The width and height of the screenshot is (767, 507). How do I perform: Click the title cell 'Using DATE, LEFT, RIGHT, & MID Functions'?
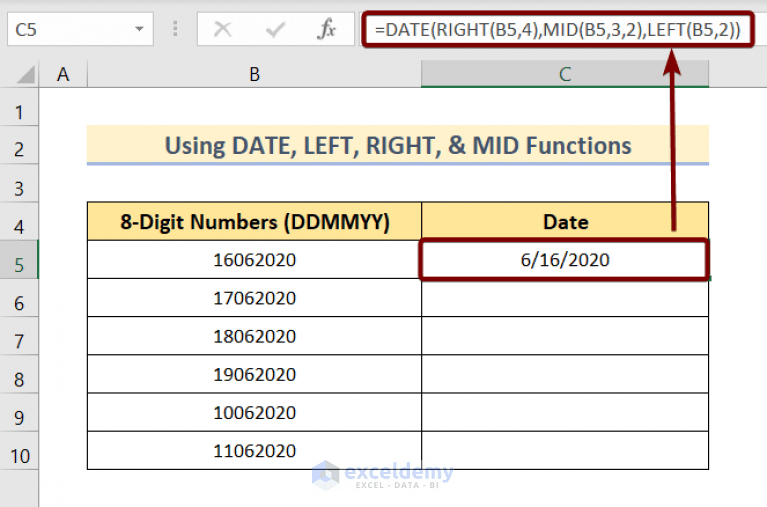(398, 145)
